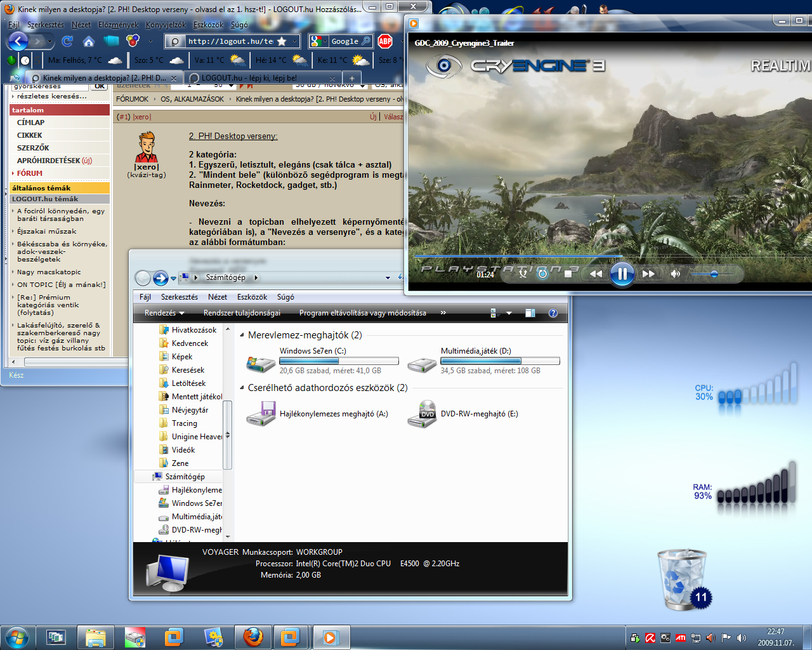Pause the Cryengine3 trailer playback
This screenshot has height=650, width=812.
[x=622, y=274]
